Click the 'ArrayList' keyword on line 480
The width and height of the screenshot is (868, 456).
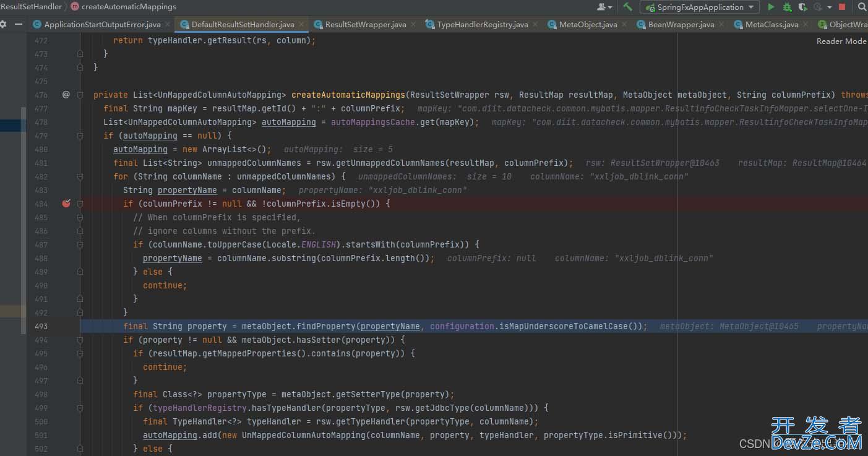click(224, 149)
